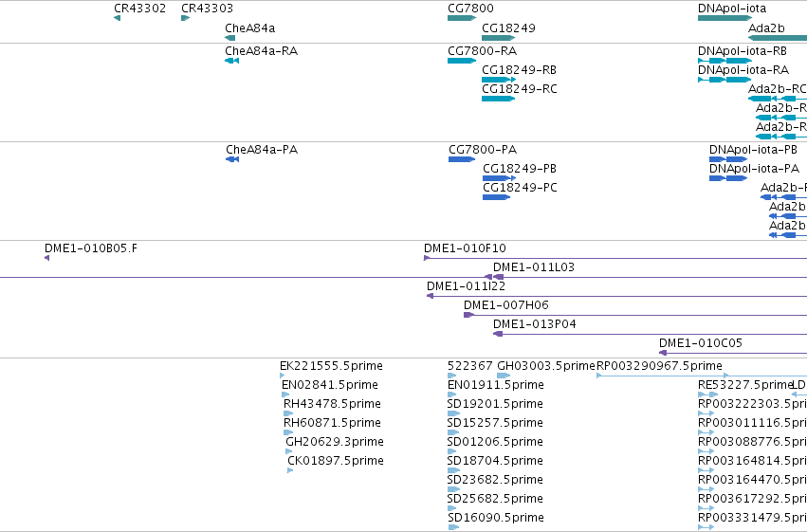Select EST GH20629.3prime
Viewport: 807px width, 532px height.
[335, 443]
